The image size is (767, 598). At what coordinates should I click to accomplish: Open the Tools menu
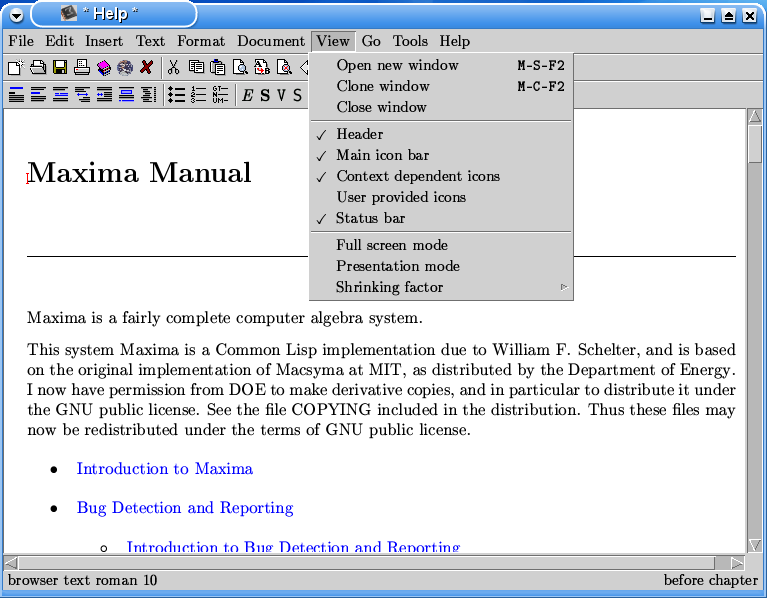point(410,41)
